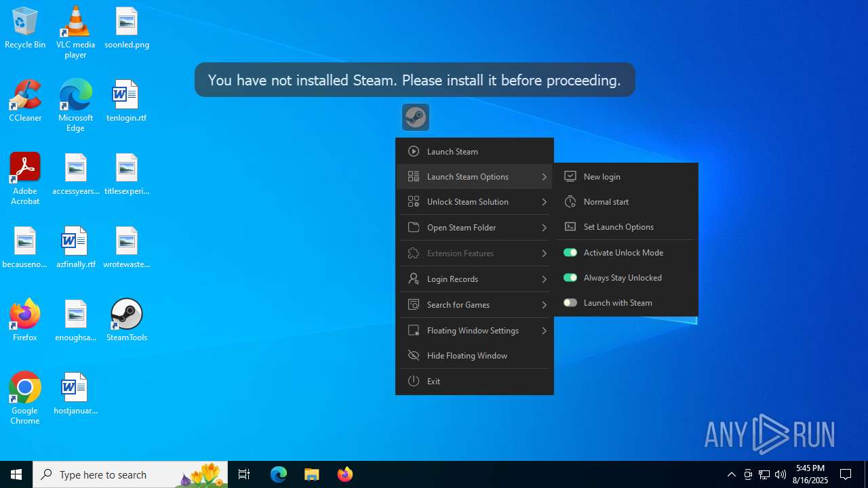The height and width of the screenshot is (488, 868).
Task: Expand the Unlock Steam Solution submenu arrow
Action: pyautogui.click(x=544, y=202)
